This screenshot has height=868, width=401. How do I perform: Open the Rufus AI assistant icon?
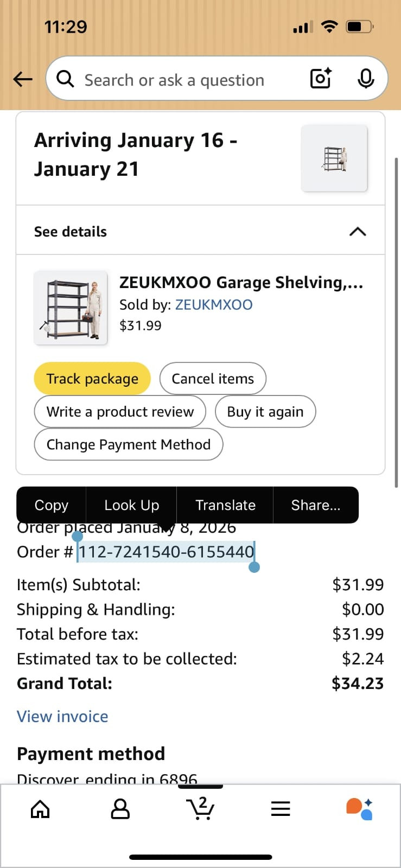pos(359,808)
